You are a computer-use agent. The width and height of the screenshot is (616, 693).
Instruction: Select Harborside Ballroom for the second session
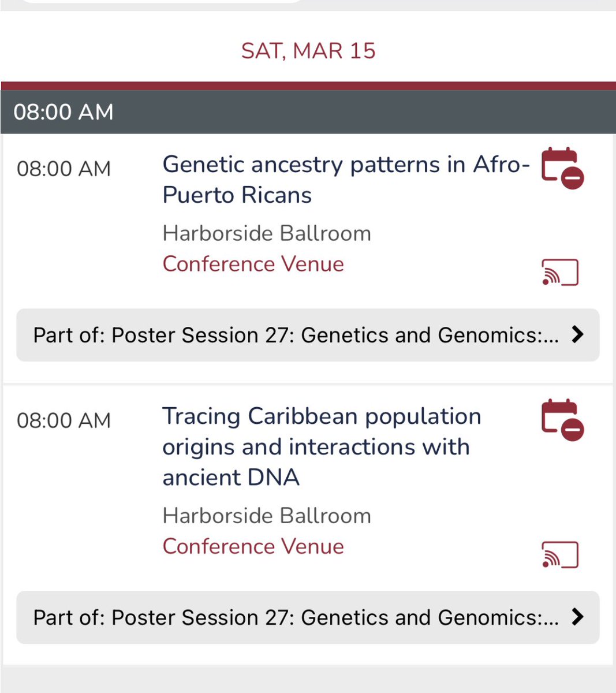pyautogui.click(x=267, y=516)
